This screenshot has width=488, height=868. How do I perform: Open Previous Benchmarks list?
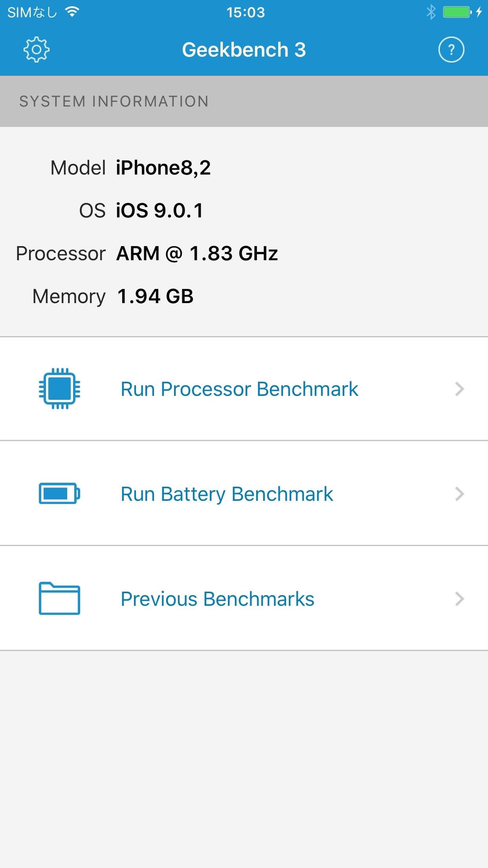[217, 599]
